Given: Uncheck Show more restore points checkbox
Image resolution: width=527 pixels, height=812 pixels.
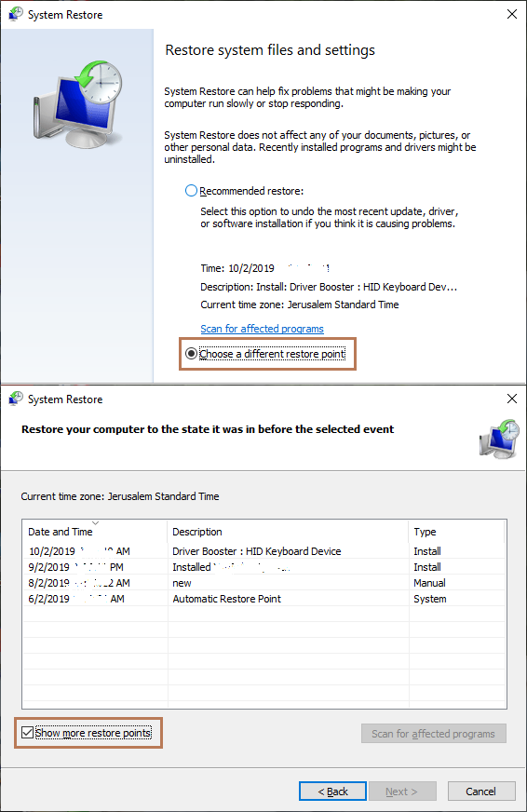Looking at the screenshot, I should tap(27, 732).
